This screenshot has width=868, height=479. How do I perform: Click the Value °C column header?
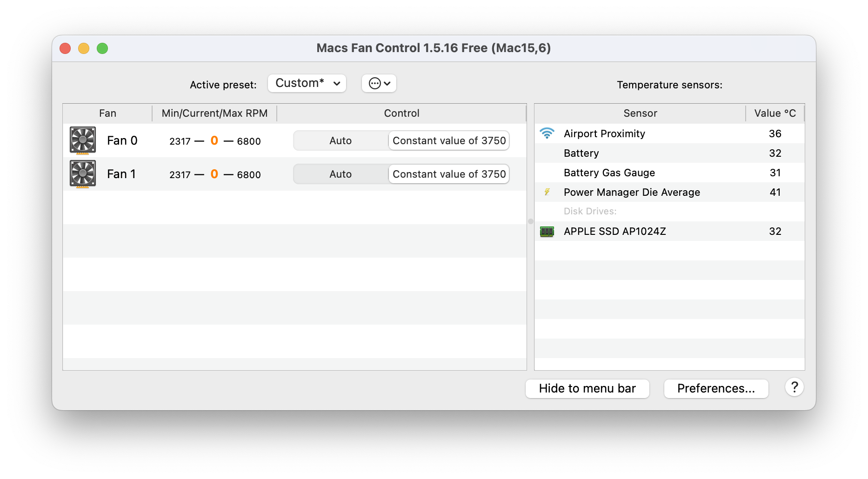point(775,113)
